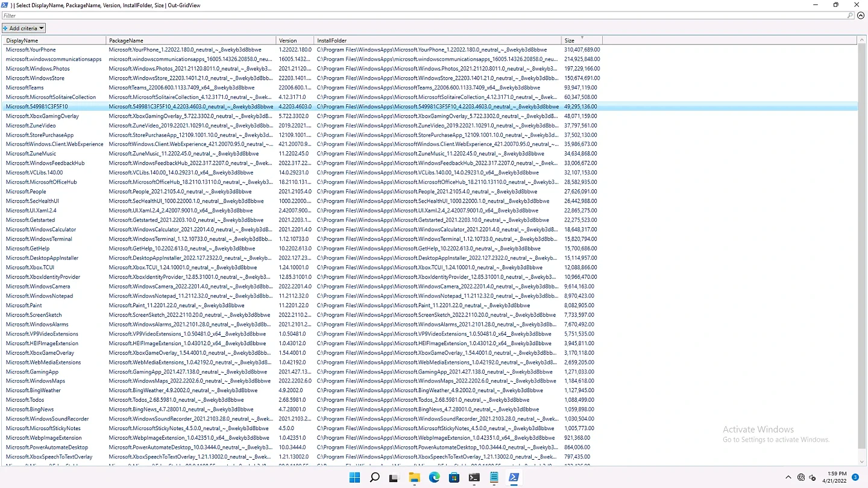Sort by the PackageName column header
868x488 pixels.
191,40
